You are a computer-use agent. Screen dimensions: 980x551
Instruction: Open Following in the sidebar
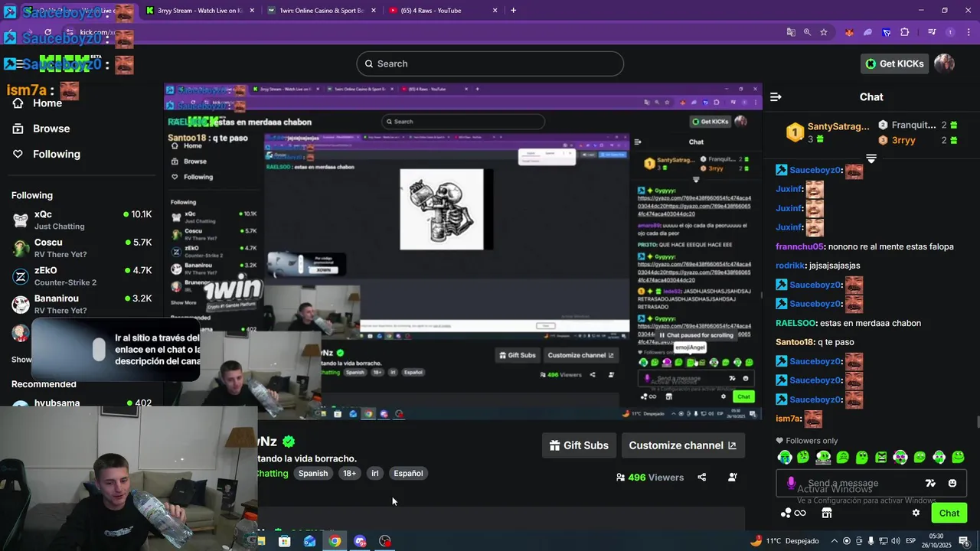[56, 154]
